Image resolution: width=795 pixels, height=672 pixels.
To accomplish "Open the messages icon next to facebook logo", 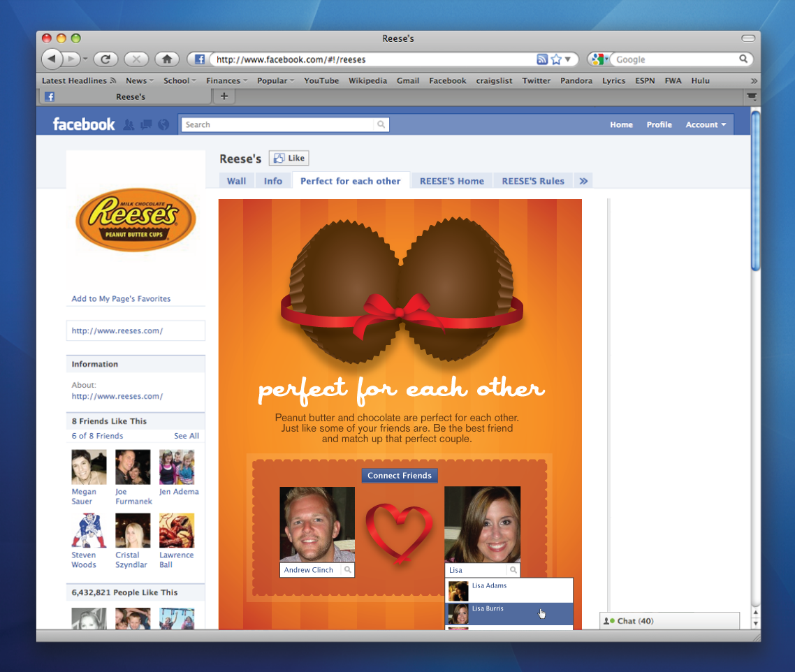I will click(x=145, y=124).
